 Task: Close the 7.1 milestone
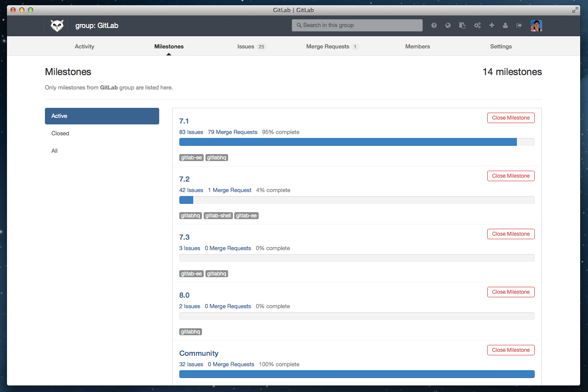[510, 118]
